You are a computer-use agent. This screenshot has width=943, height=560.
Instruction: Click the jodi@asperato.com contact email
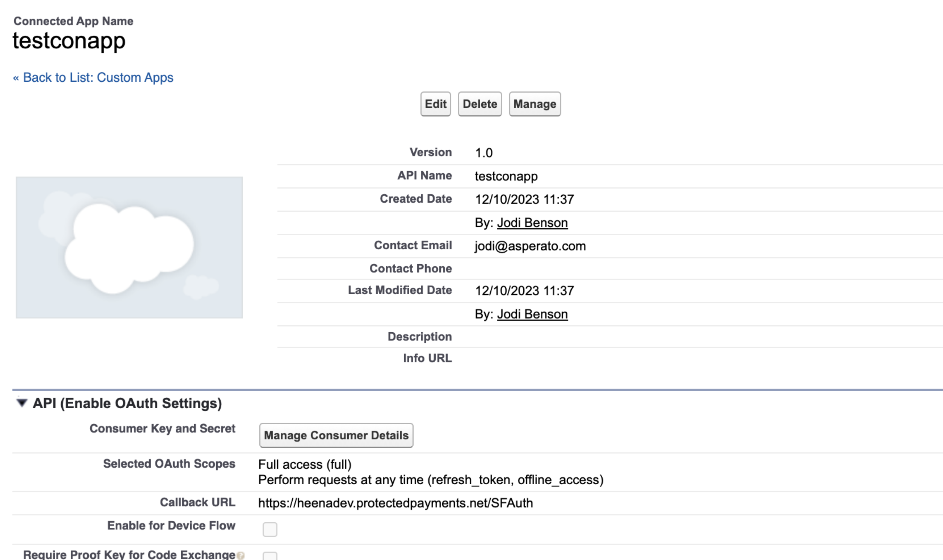[530, 246]
